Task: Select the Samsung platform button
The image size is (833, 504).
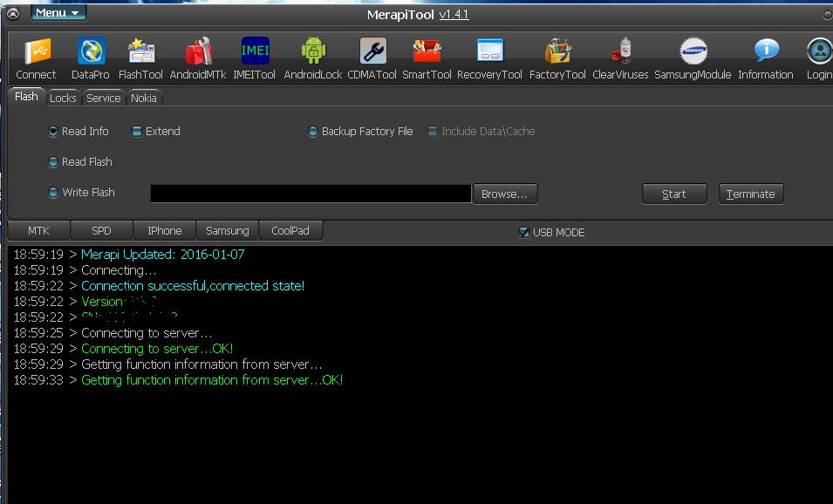Action: pyautogui.click(x=228, y=231)
